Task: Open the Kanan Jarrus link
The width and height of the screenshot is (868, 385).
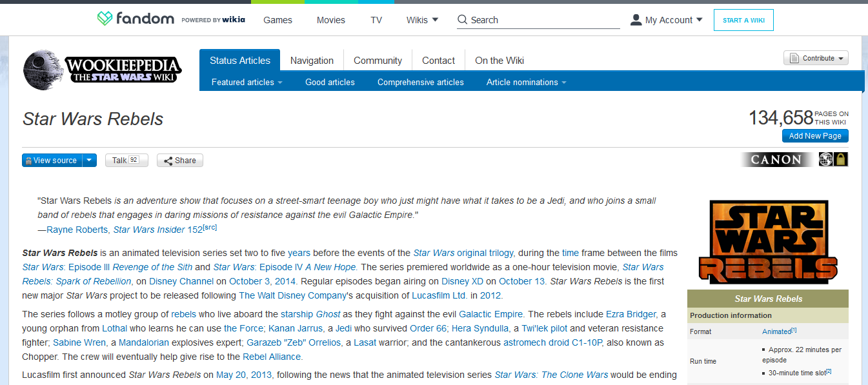Action: point(296,328)
